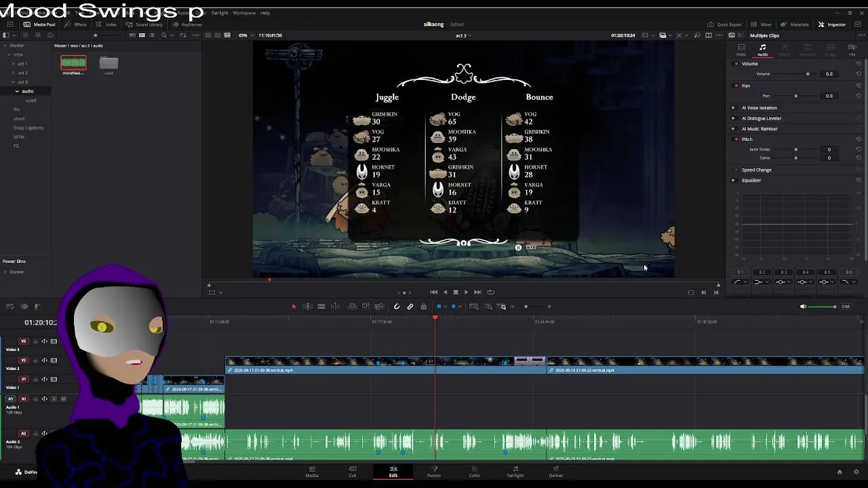Toggle loop playback
The width and height of the screenshot is (868, 488).
(490, 292)
